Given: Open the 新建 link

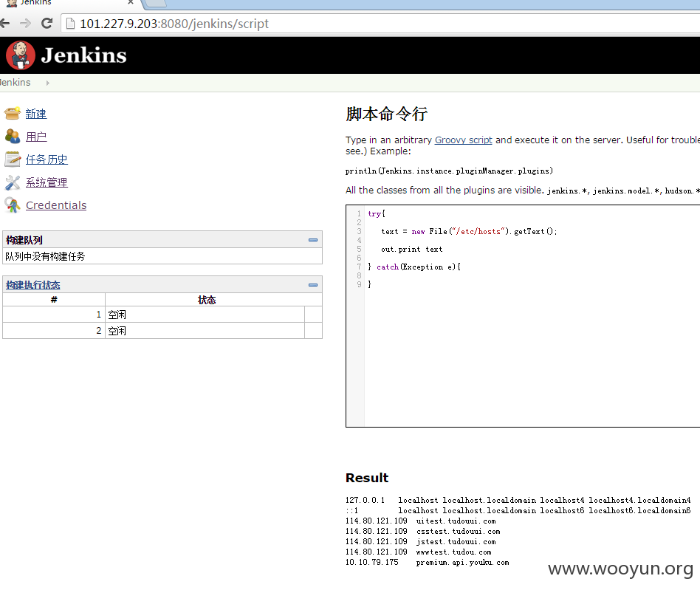Looking at the screenshot, I should pos(35,114).
